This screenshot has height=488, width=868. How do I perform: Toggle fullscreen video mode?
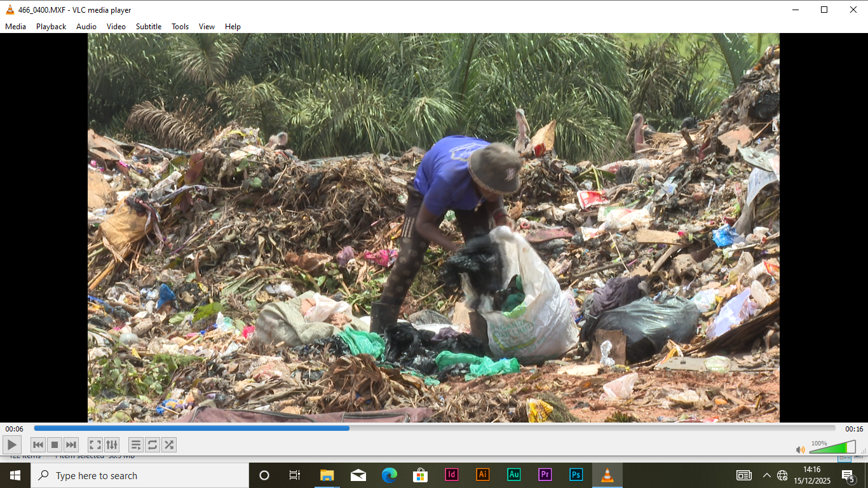[95, 445]
